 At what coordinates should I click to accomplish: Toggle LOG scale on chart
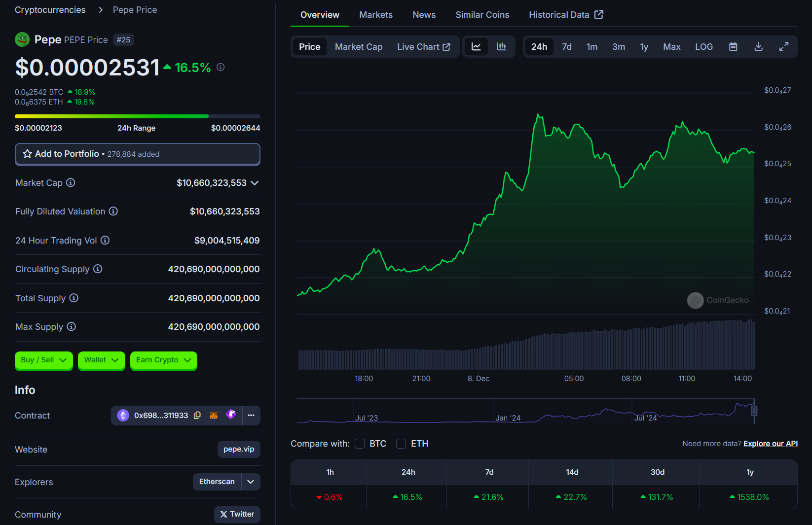coord(703,47)
